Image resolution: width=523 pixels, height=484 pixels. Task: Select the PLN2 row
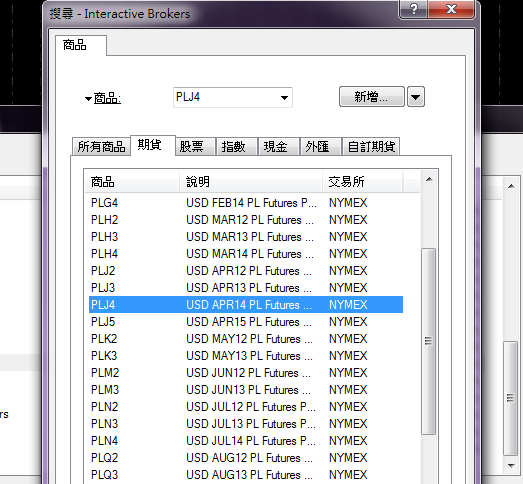pos(246,407)
